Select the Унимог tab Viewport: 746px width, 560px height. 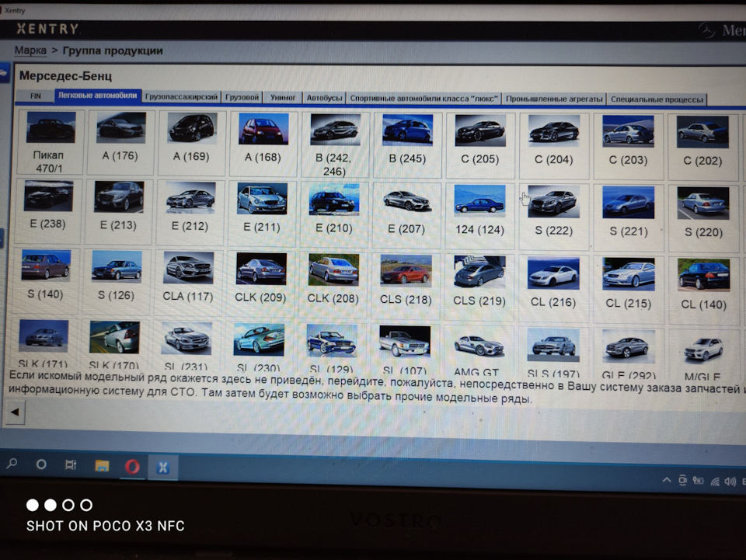[283, 97]
